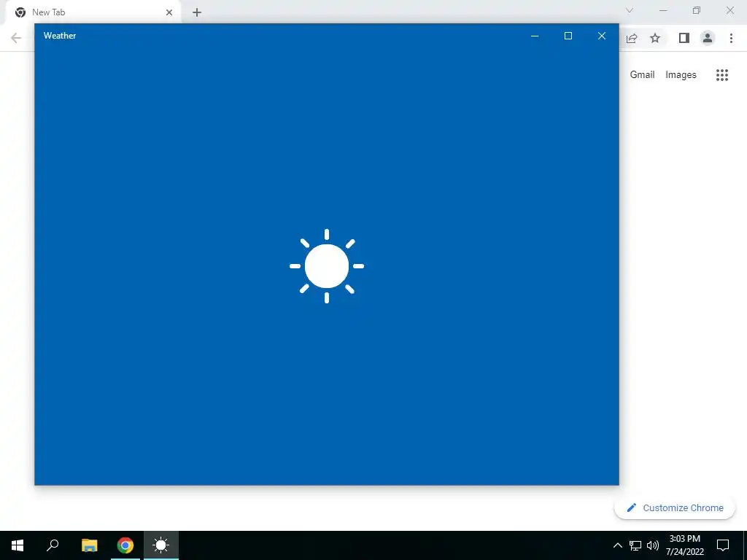
Task: Select the New Tab tab
Action: (93, 12)
